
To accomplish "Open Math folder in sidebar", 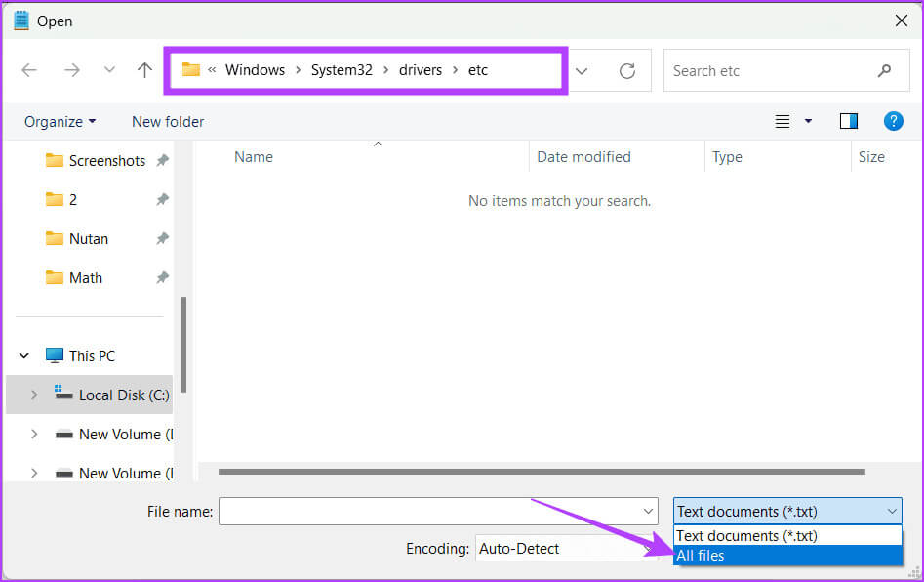I will click(x=74, y=277).
